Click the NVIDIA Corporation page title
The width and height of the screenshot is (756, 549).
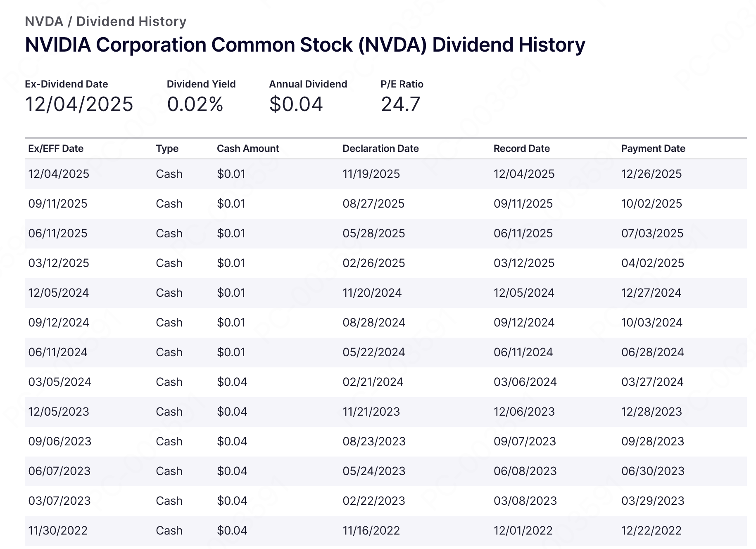pos(305,45)
